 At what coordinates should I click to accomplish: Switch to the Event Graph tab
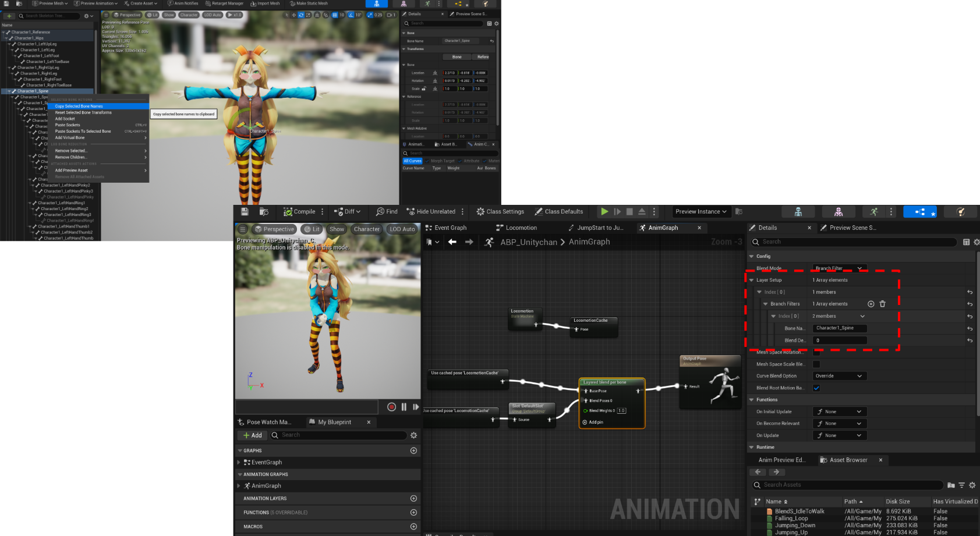tap(446, 228)
